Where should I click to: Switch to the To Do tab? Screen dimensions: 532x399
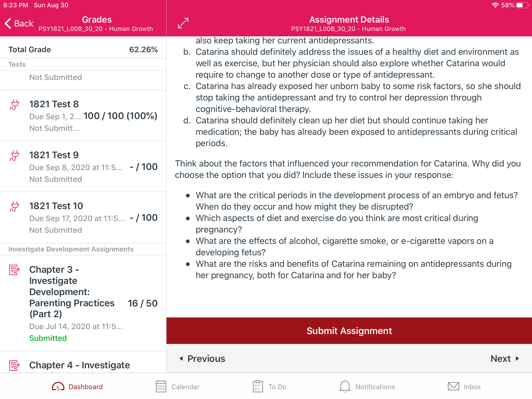pyautogui.click(x=269, y=387)
